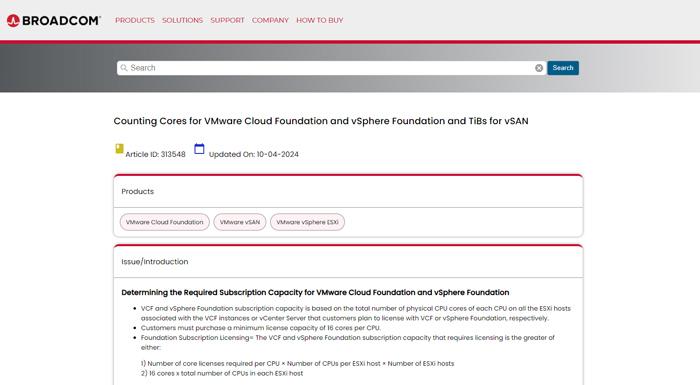Click the Broadcom logo

54,21
